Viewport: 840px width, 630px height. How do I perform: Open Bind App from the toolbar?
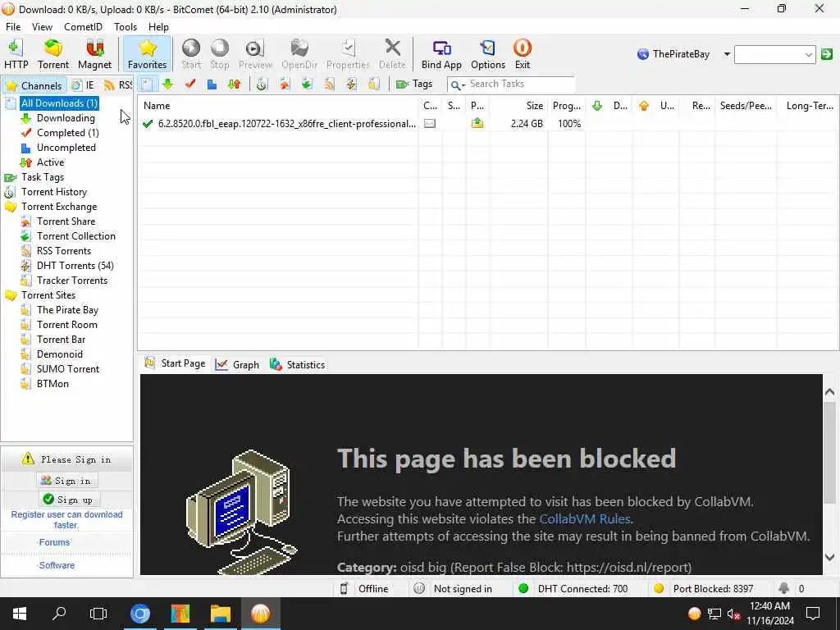coord(441,54)
